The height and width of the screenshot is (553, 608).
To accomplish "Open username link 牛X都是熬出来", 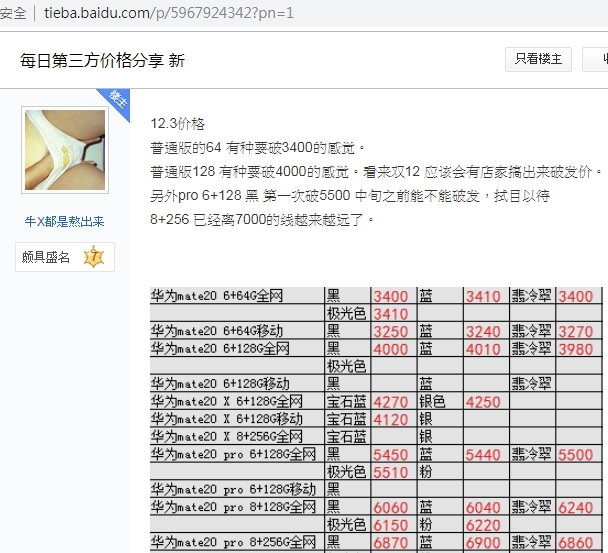I will (64, 221).
